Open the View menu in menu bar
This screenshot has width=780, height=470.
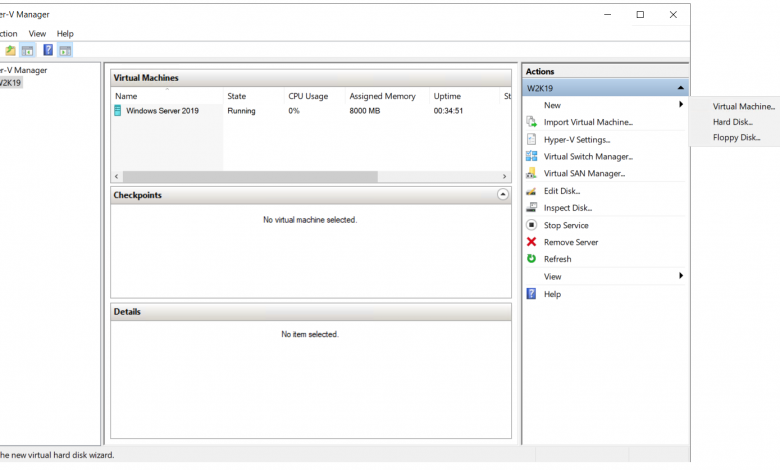tap(37, 33)
